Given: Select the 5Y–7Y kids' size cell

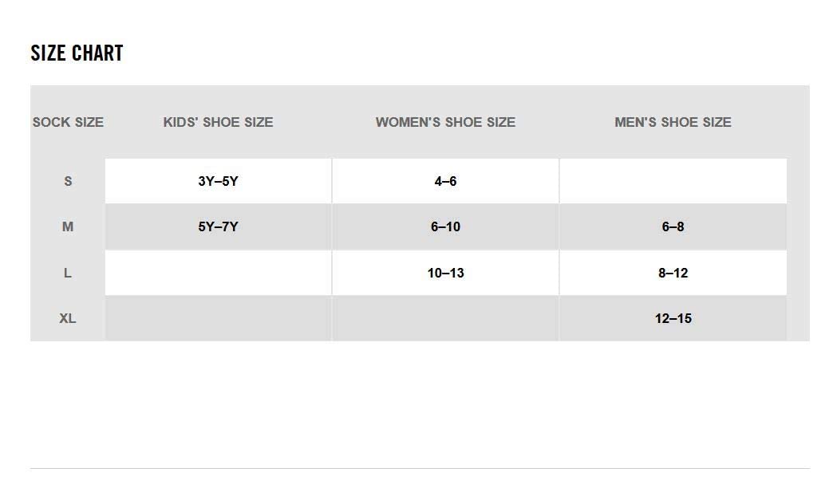Looking at the screenshot, I should pyautogui.click(x=218, y=226).
